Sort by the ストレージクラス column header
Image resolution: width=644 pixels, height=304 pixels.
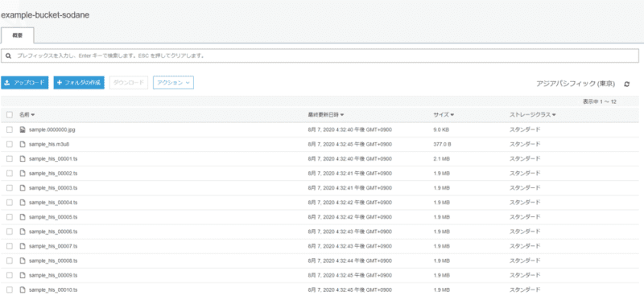coord(533,115)
